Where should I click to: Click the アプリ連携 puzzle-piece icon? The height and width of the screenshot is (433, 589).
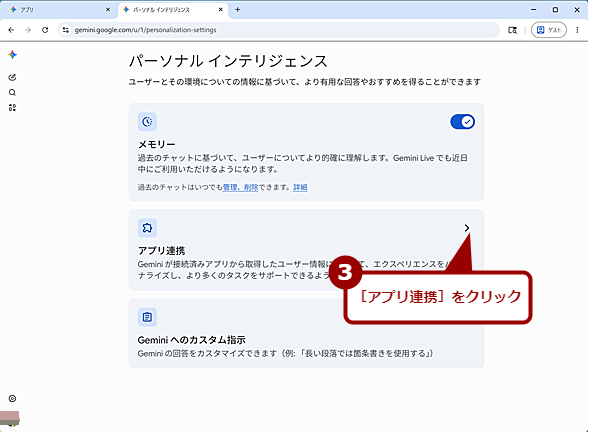click(147, 228)
